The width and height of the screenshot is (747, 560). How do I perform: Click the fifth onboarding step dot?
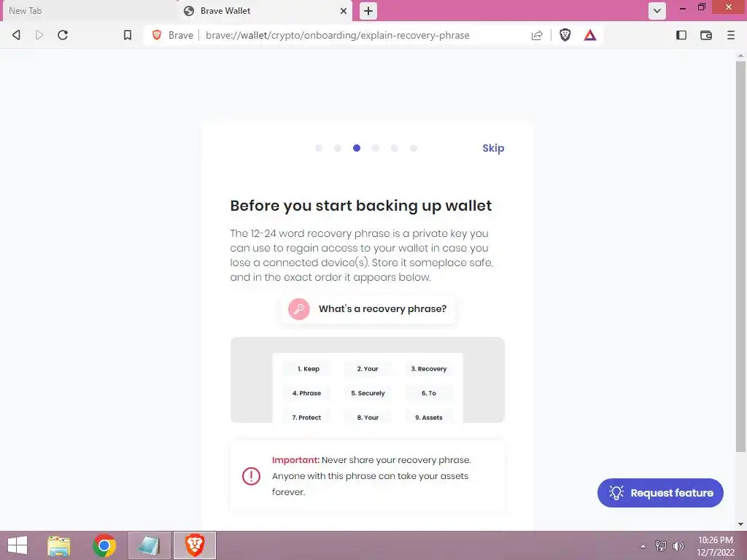395,148
